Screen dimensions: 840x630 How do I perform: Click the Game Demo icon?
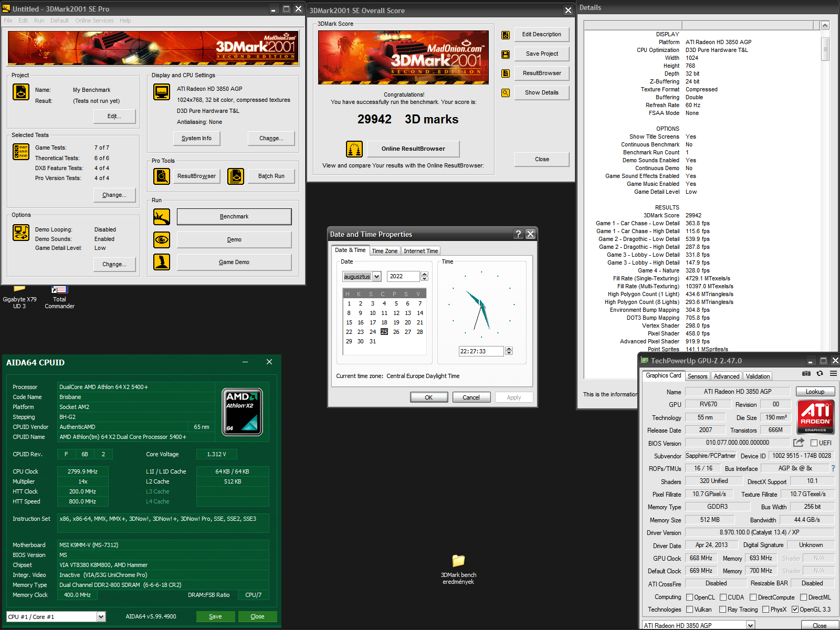pyautogui.click(x=162, y=262)
